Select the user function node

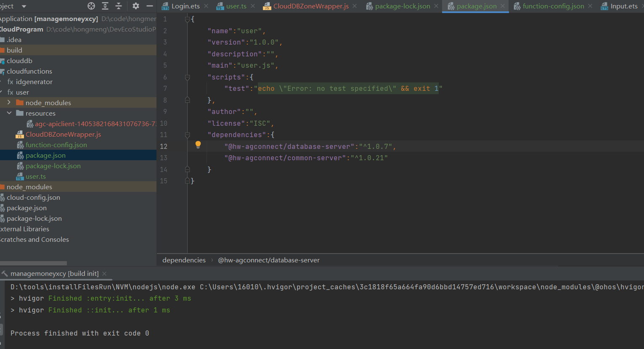[22, 92]
